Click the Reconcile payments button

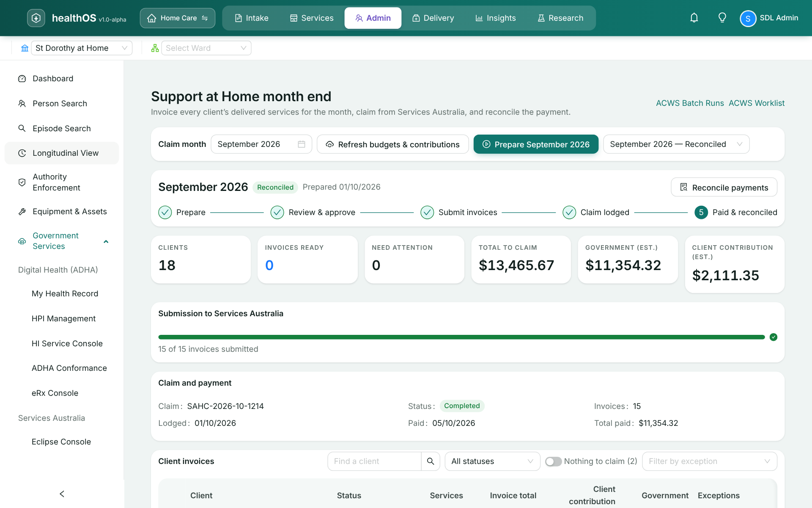click(724, 187)
